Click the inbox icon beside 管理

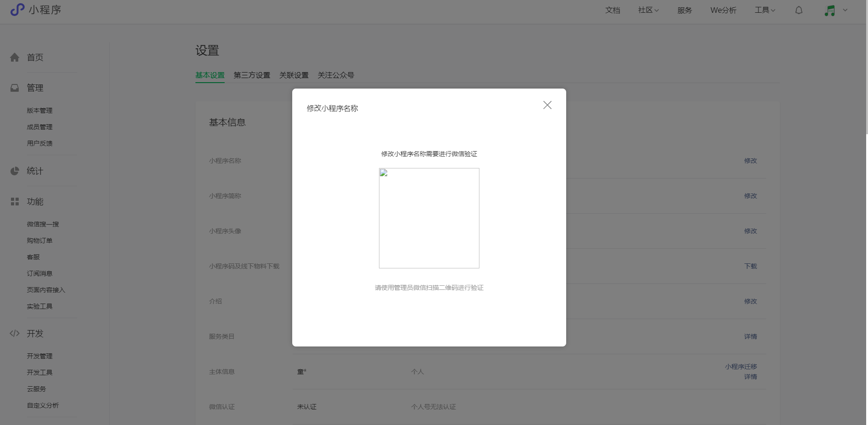point(15,88)
